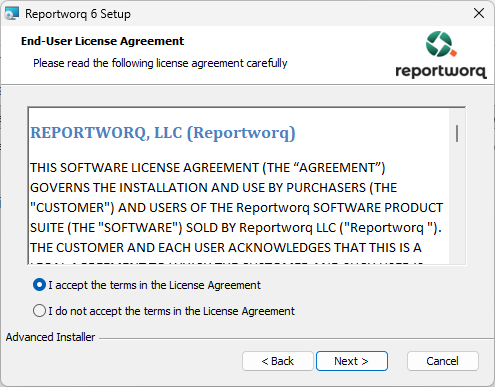
Task: Select 'I do not accept the terms' option
Action: tap(39, 311)
